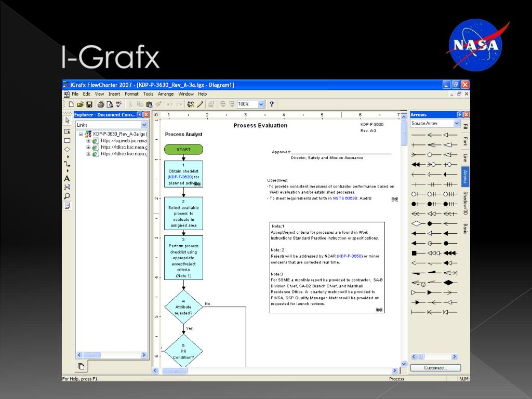This screenshot has height=399, width=532.
Task: Select the 'Attribute rejected?' decision diamond
Action: pos(183,307)
